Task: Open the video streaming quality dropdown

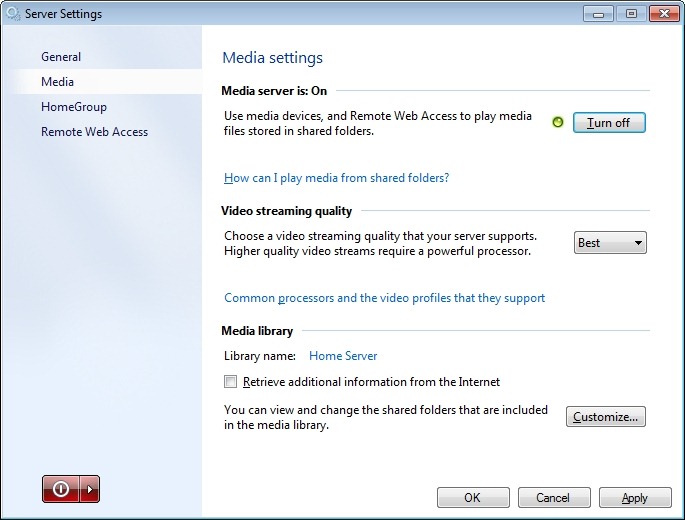Action: [610, 243]
